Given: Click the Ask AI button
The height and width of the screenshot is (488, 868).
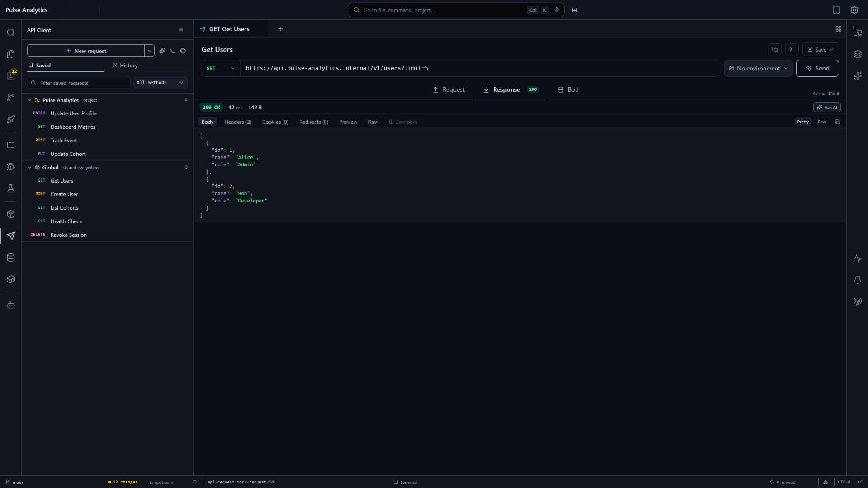Looking at the screenshot, I should tap(827, 107).
